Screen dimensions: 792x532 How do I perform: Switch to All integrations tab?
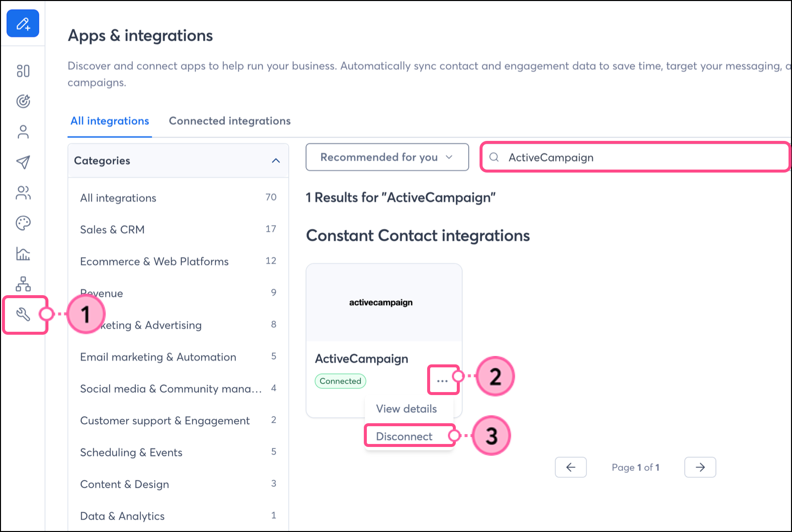(110, 121)
